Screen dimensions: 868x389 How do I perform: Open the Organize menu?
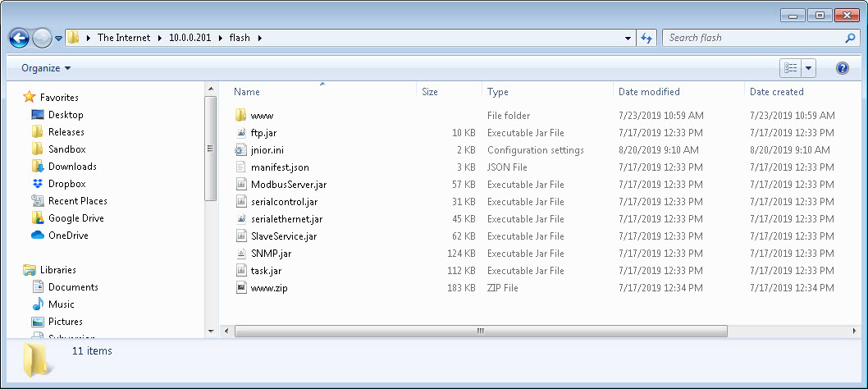point(46,68)
